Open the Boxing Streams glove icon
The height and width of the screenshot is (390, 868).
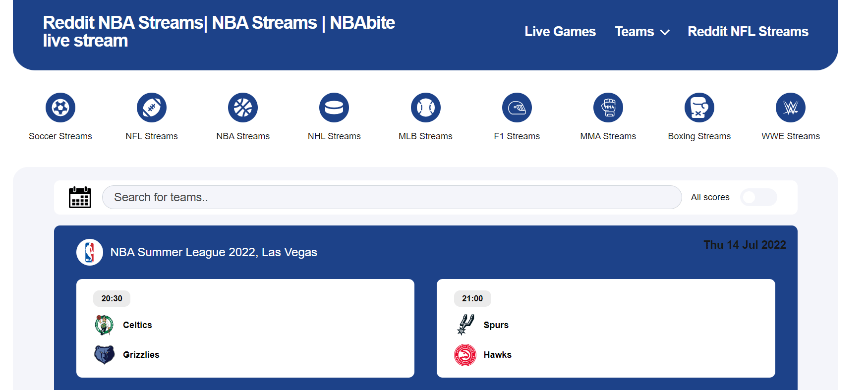pyautogui.click(x=699, y=108)
